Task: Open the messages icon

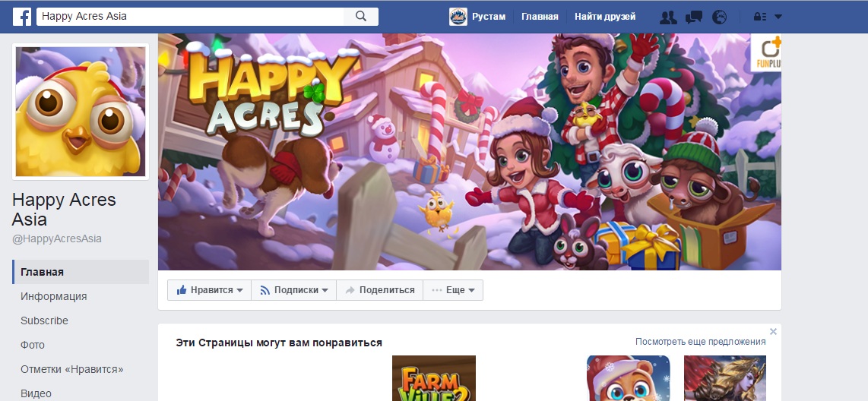Action: tap(694, 17)
